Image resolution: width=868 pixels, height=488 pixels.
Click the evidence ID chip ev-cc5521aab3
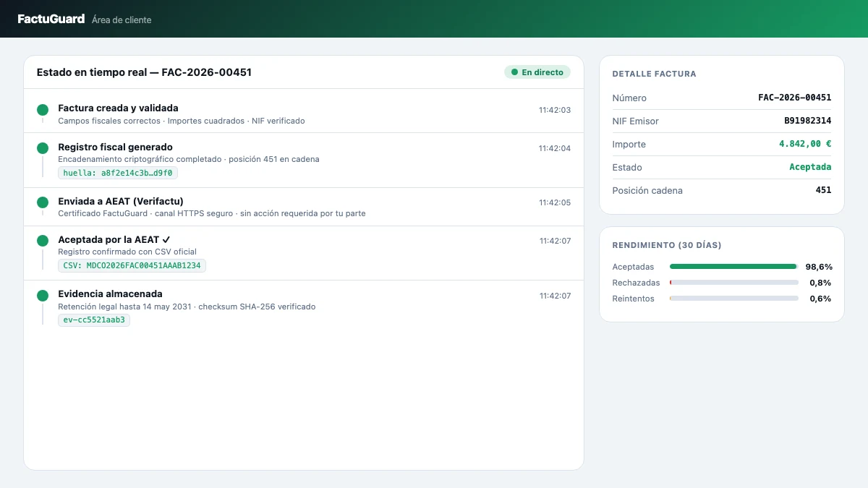(x=94, y=320)
